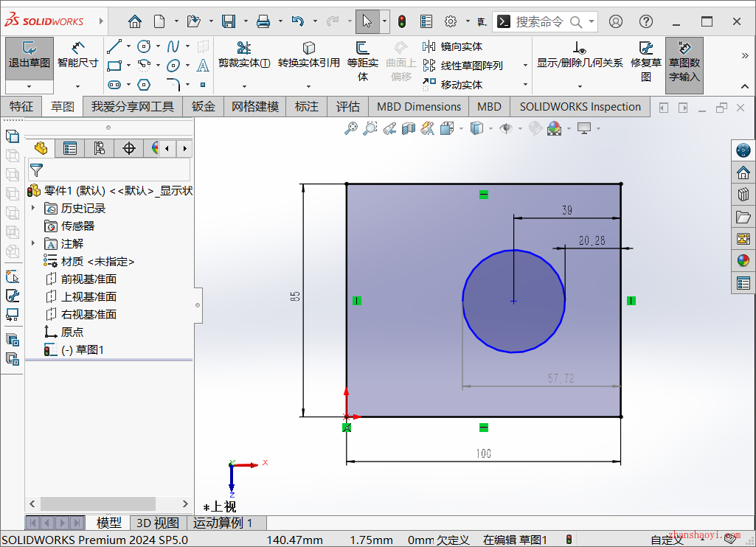Screen dimensions: 756x547
Task: Click the Rebuild traffic light icon
Action: pos(402,21)
